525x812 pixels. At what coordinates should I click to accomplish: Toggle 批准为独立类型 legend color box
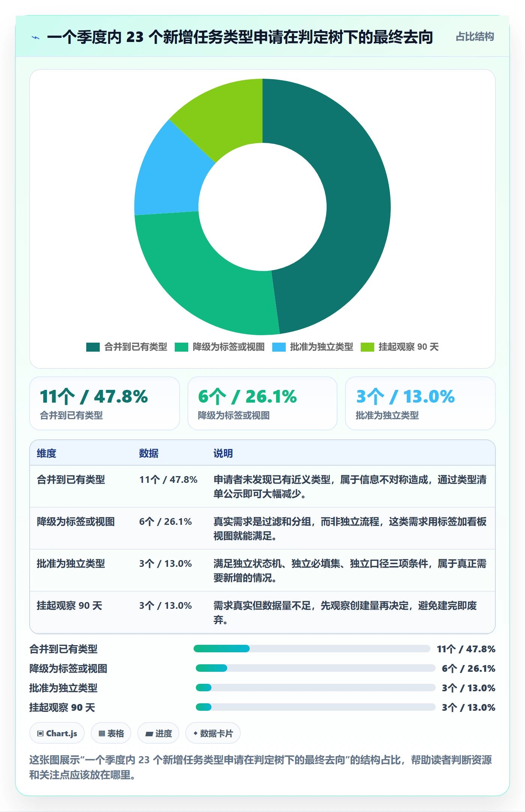point(279,347)
